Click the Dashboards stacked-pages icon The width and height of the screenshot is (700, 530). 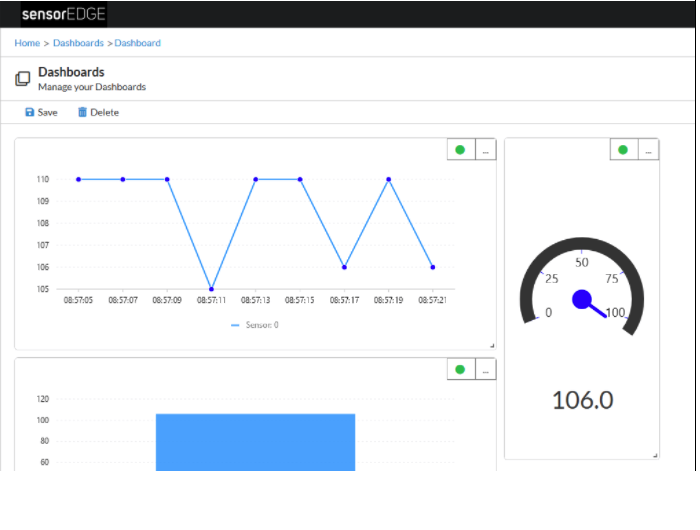coord(23,79)
